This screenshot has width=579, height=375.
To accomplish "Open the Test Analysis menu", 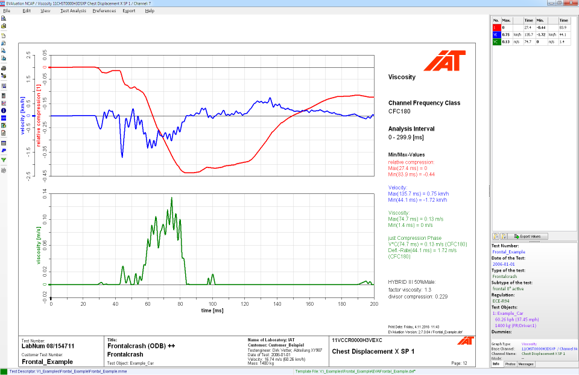I will coord(73,11).
